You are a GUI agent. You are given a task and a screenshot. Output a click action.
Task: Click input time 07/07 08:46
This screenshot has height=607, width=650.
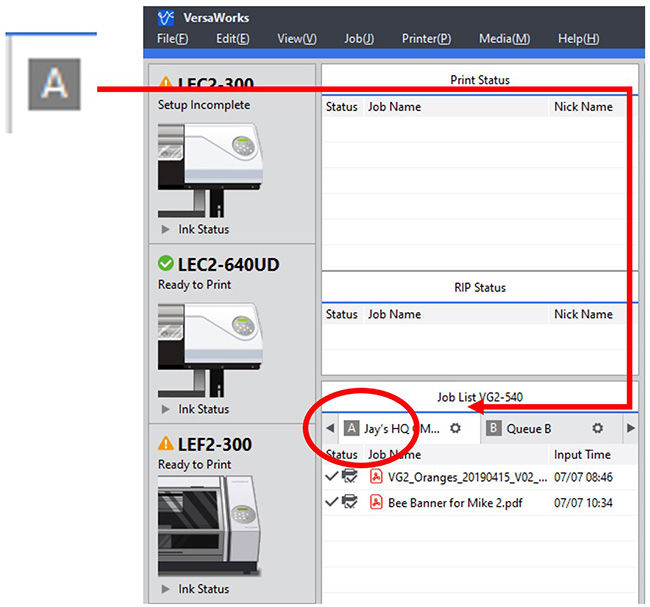583,477
